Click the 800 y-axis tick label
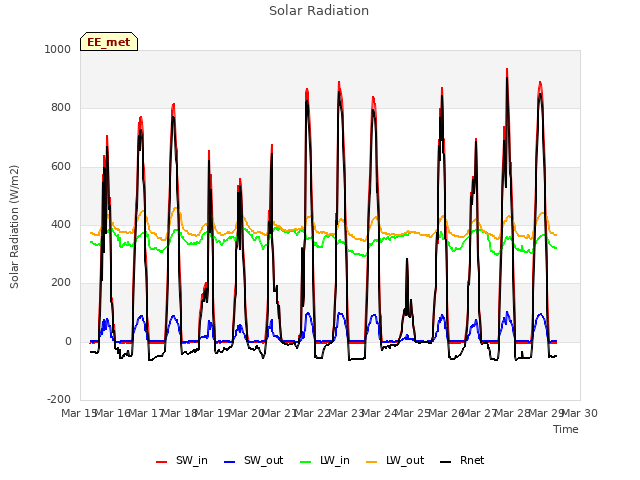Viewport: 640px width, 480px height. pyautogui.click(x=61, y=108)
